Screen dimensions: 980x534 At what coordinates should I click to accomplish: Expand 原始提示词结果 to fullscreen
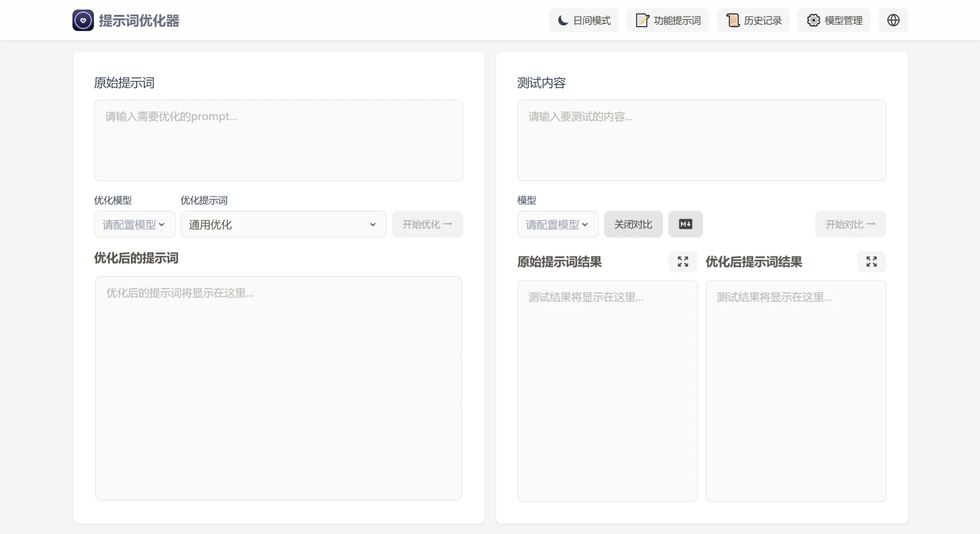[682, 262]
